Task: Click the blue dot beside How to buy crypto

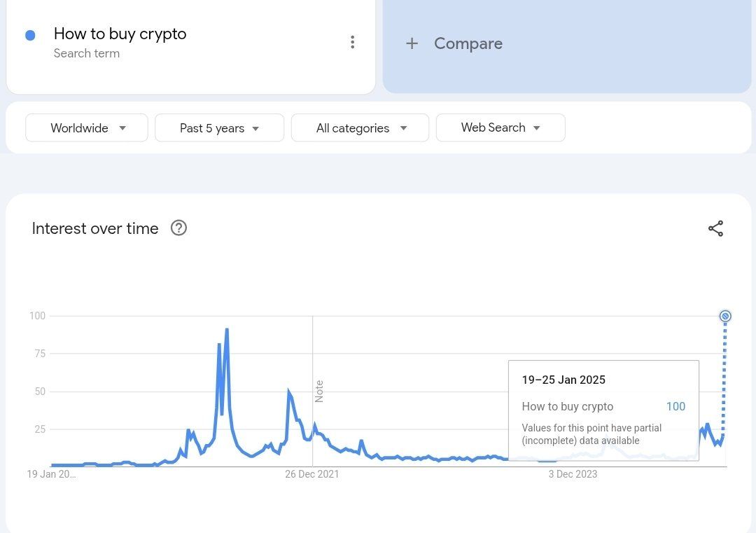Action: click(30, 35)
